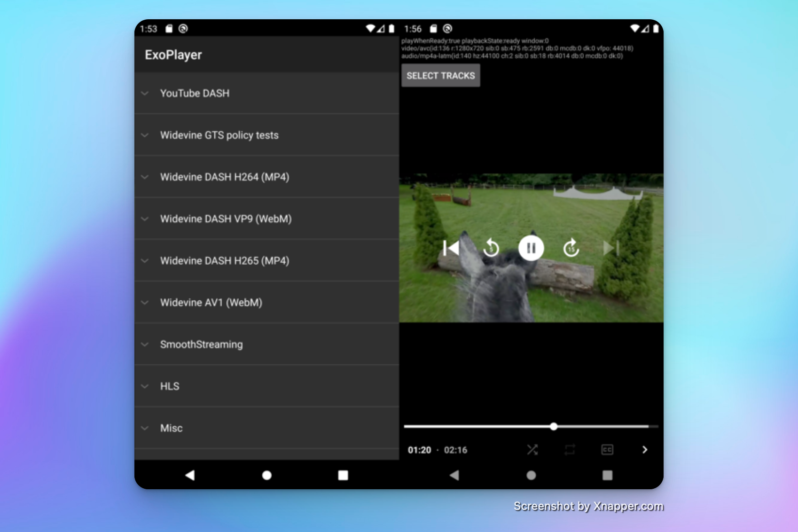This screenshot has height=532, width=798.
Task: Rewind the video 5 seconds
Action: 491,248
